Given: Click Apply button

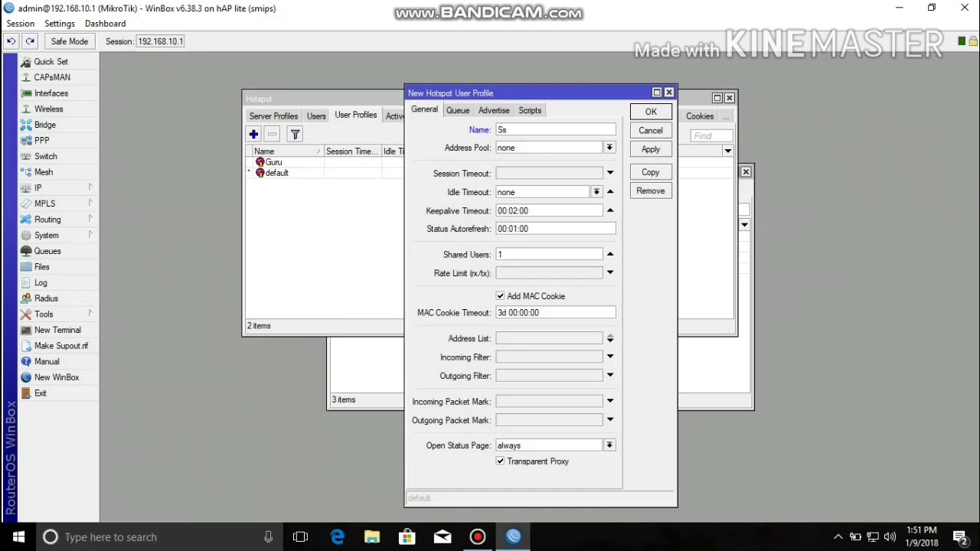Looking at the screenshot, I should (x=651, y=149).
